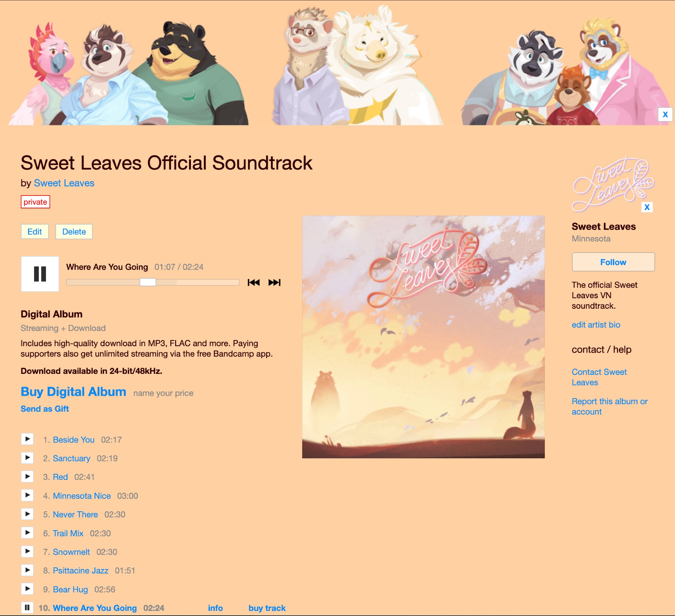Open the edit artist bio link
The width and height of the screenshot is (675, 616).
point(596,325)
